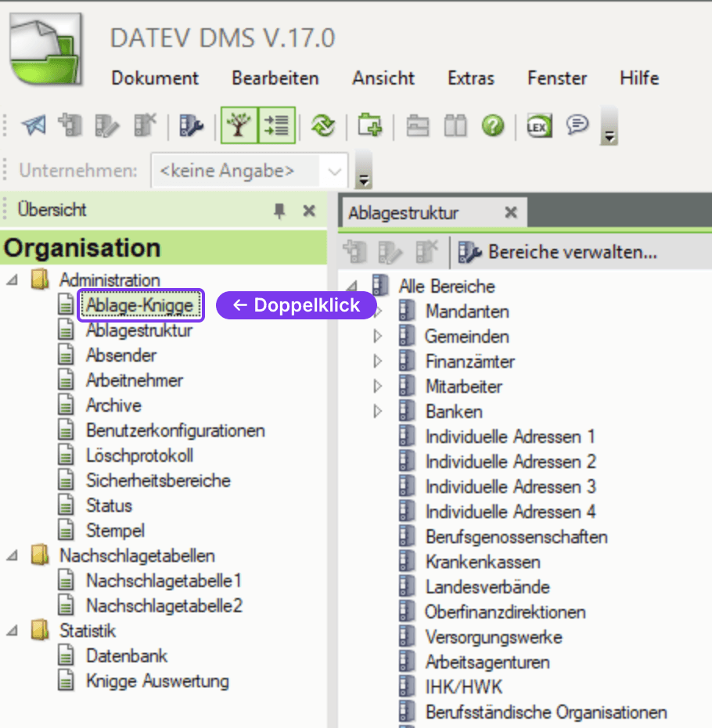Click delete icon in Ablagestruktur toolbar
The image size is (712, 728).
pyautogui.click(x=426, y=251)
